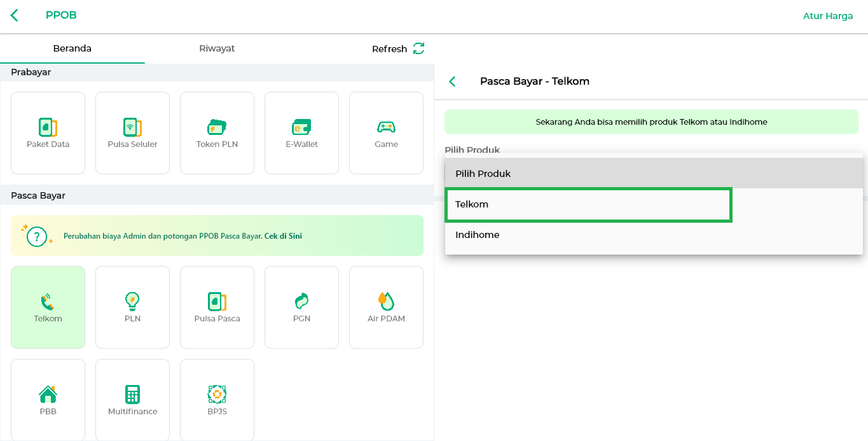Open the Pulsa Pasca tile
The width and height of the screenshot is (868, 441).
(x=217, y=307)
